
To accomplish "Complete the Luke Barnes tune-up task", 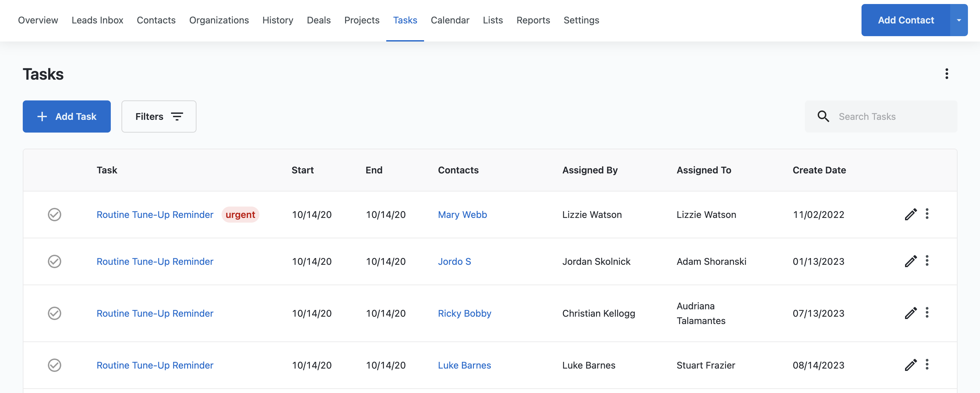I will tap(55, 365).
